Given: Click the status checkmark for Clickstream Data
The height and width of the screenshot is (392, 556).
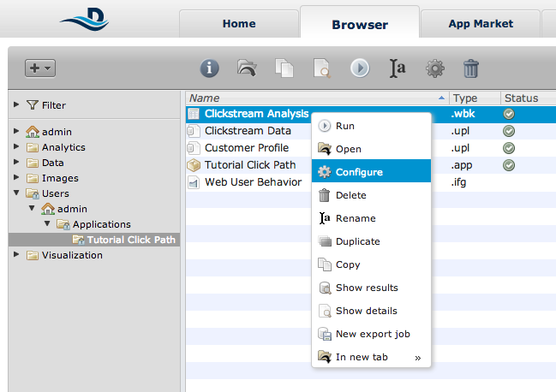Looking at the screenshot, I should pyautogui.click(x=509, y=131).
